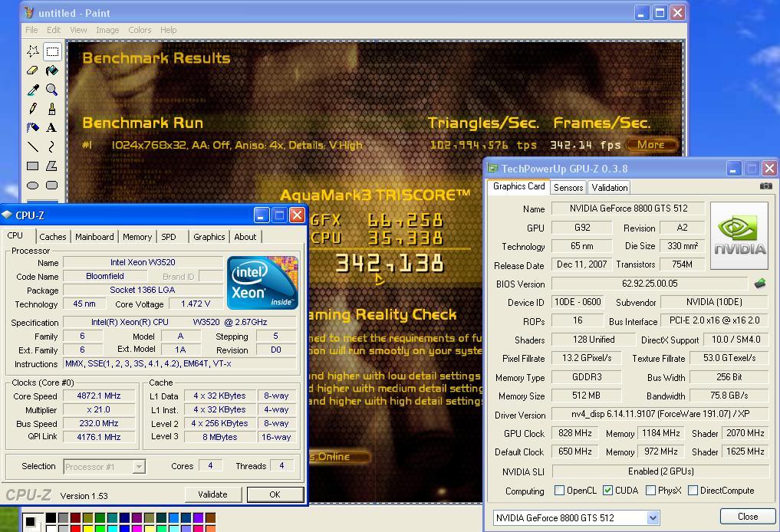
Task: Open the Paint Help menu
Action: tap(168, 30)
